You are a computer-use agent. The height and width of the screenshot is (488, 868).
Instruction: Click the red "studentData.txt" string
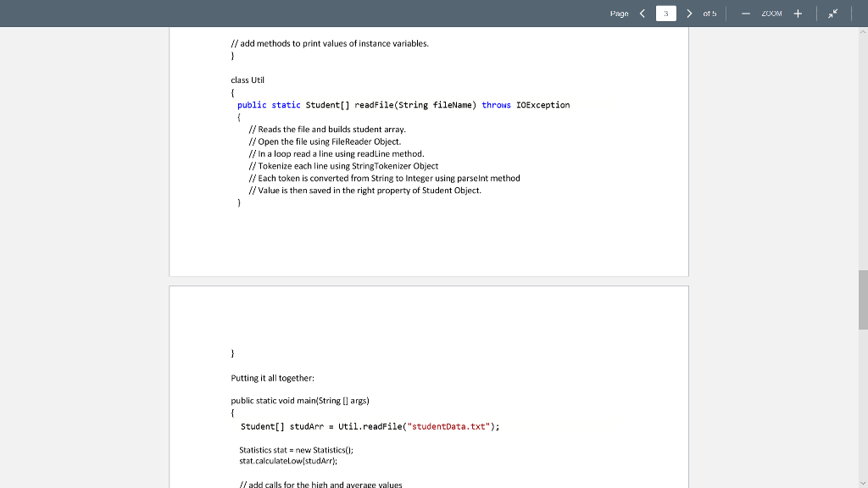448,427
